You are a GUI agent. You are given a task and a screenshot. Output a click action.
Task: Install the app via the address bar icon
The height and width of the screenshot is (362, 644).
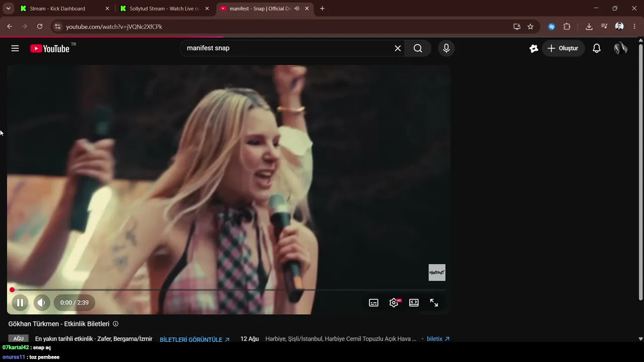tap(517, 27)
